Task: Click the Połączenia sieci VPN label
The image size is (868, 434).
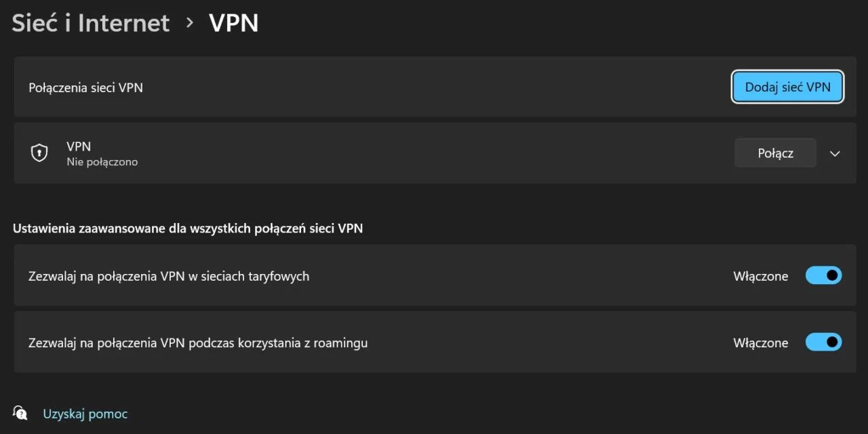Action: (85, 87)
